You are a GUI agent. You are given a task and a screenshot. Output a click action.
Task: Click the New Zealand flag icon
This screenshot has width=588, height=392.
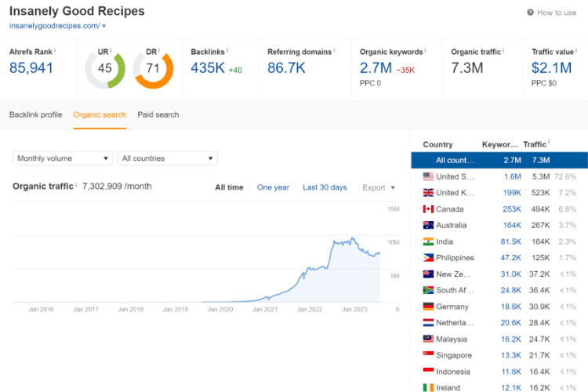[x=428, y=274]
